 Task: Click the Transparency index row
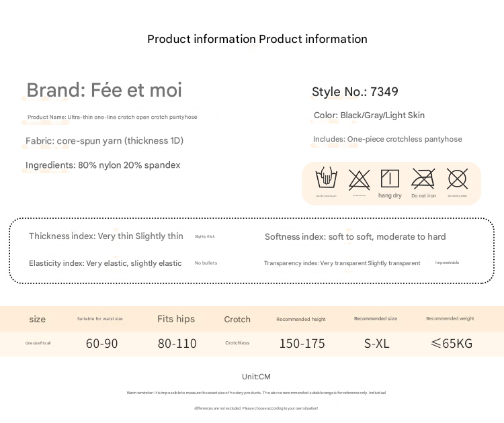pos(342,263)
